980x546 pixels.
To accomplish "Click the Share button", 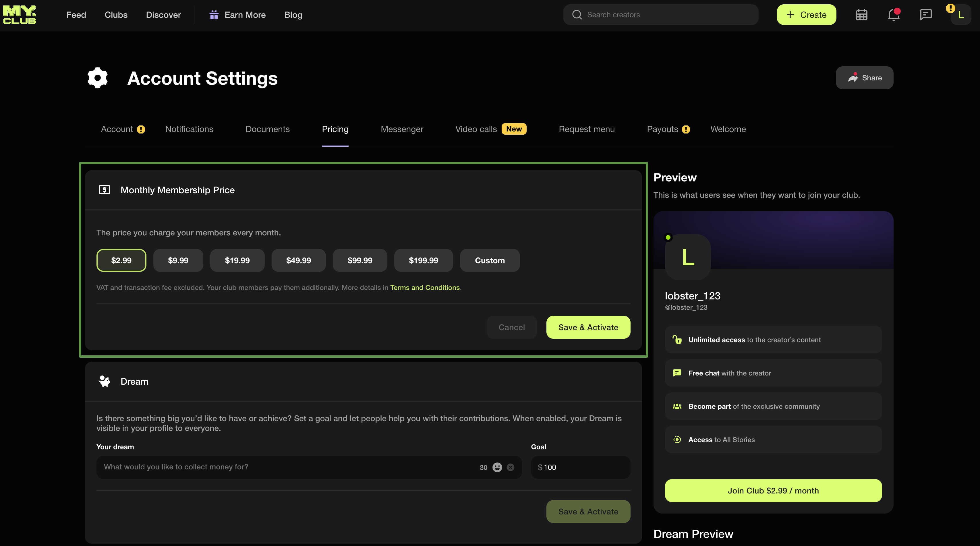I will (864, 78).
